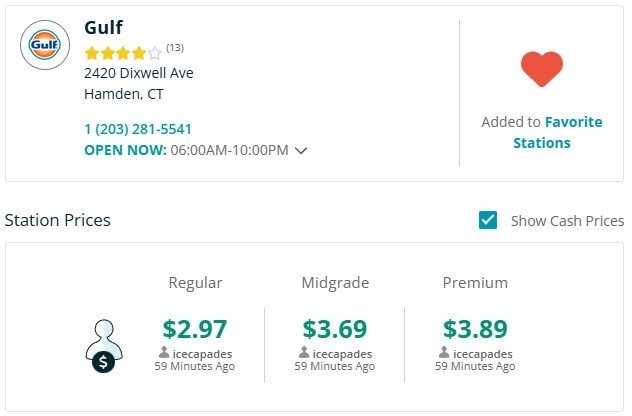Click the Gulf station name heading
The width and height of the screenshot is (632, 416).
(103, 27)
